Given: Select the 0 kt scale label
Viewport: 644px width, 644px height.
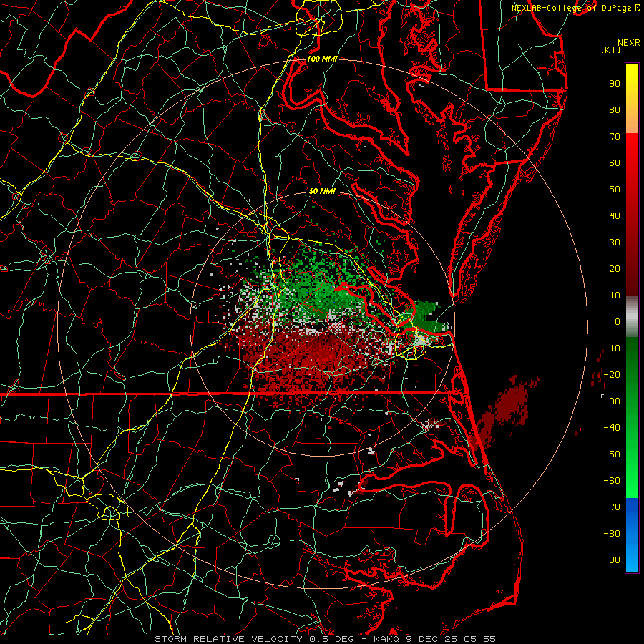Looking at the screenshot, I should pos(618,321).
